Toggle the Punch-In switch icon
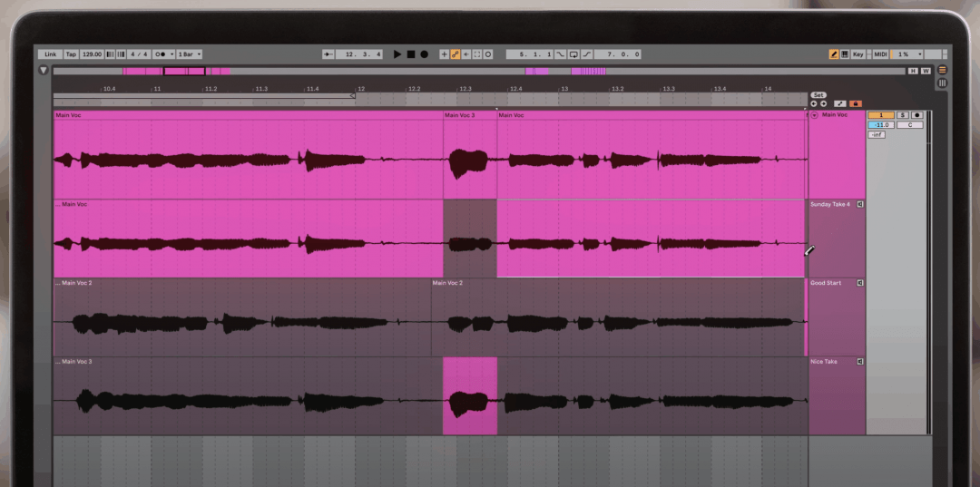The image size is (980, 487). point(560,54)
